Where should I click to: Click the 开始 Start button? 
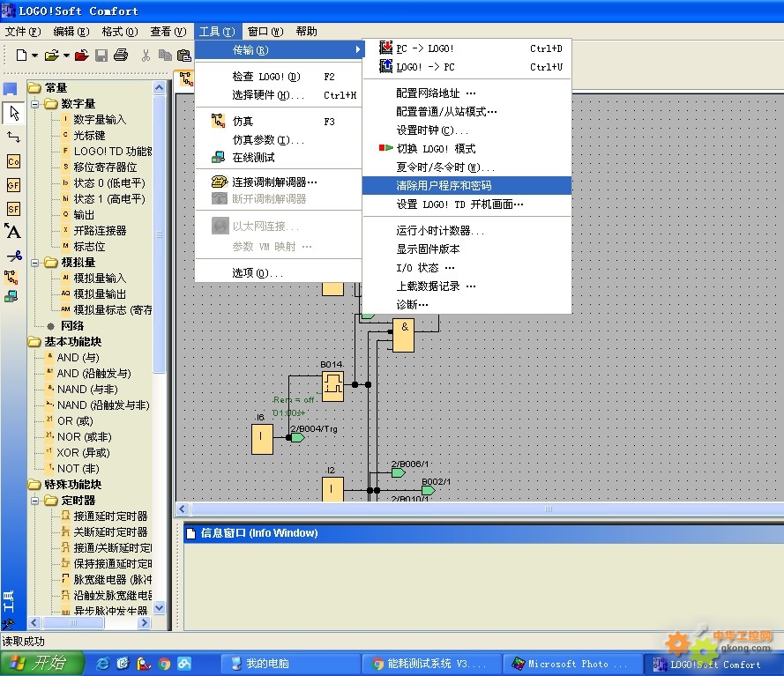[x=41, y=663]
